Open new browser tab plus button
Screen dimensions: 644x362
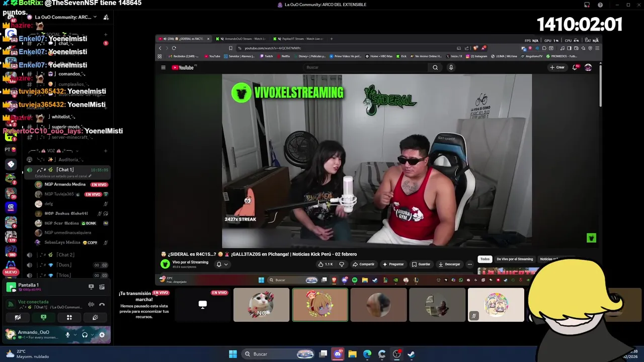(331, 39)
